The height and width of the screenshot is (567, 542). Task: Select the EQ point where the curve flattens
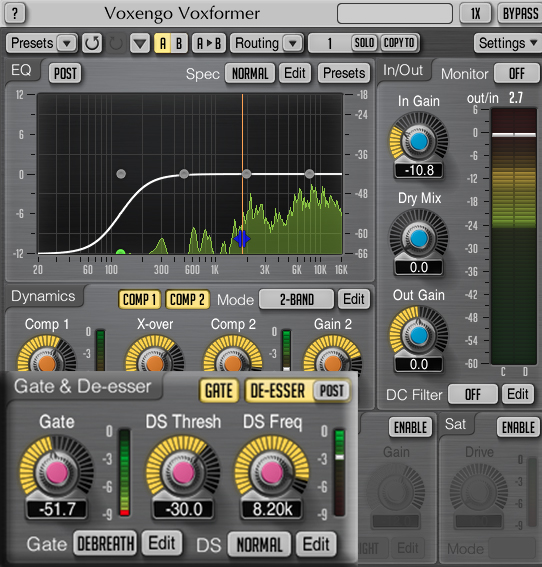[x=184, y=174]
